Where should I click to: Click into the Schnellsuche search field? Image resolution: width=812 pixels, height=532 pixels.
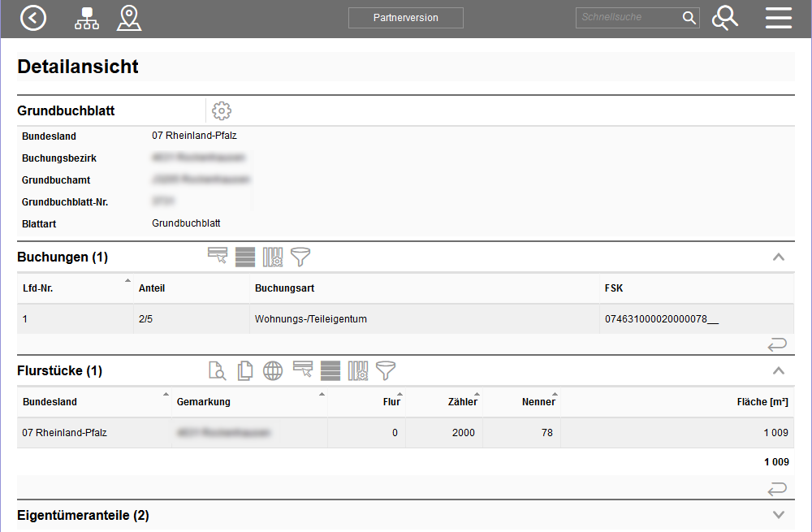(628, 18)
